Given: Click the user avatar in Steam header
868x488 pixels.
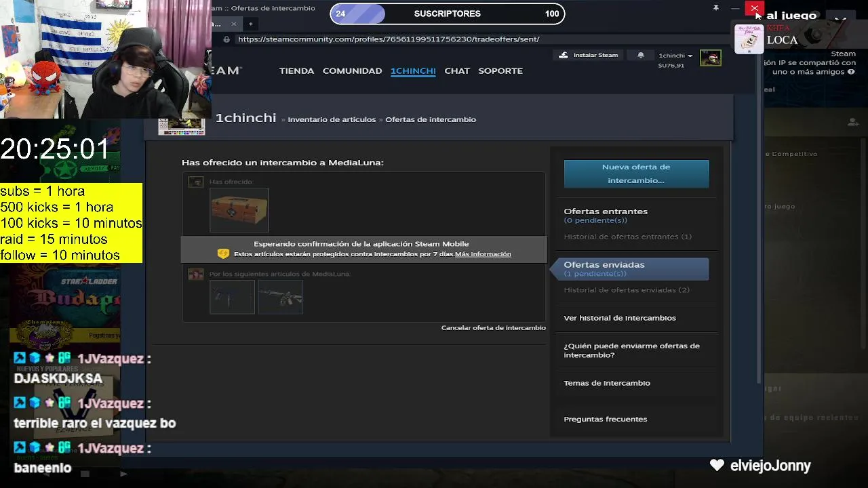Looking at the screenshot, I should point(711,58).
